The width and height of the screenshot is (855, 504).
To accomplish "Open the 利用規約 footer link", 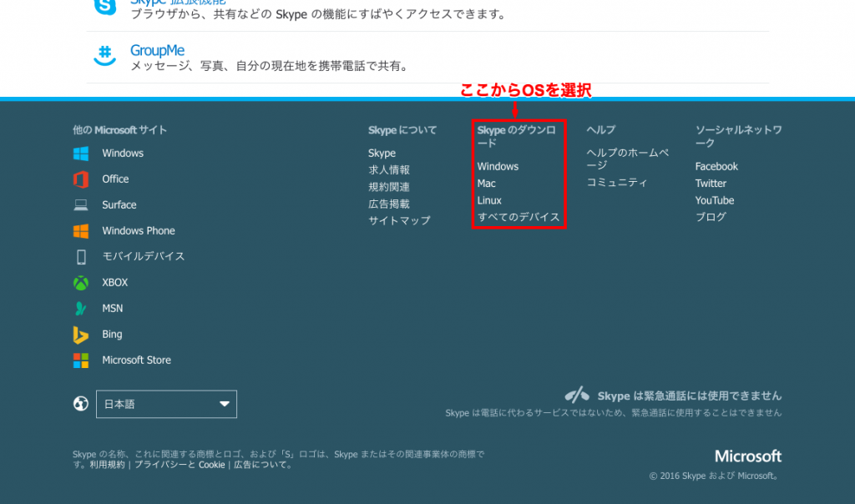I will (x=108, y=465).
